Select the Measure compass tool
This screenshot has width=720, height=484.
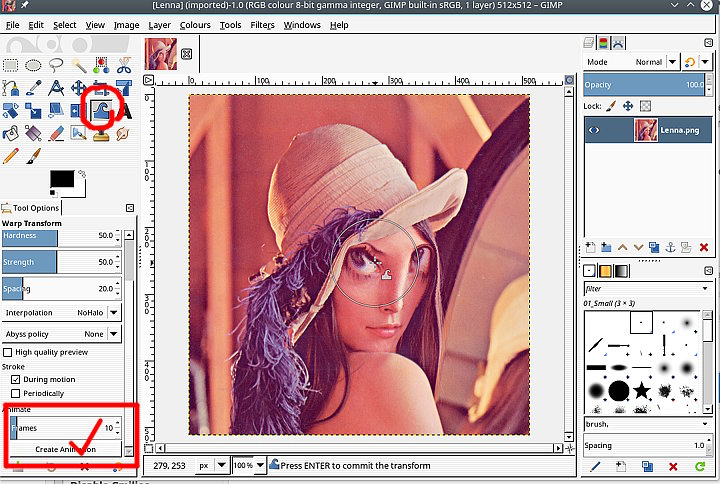[56, 88]
